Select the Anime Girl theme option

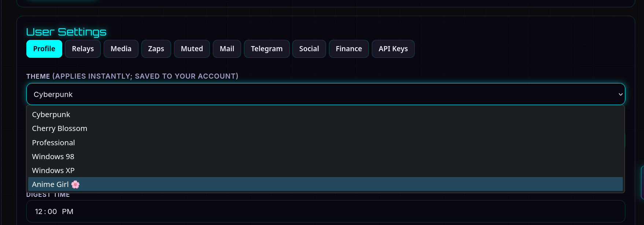pyautogui.click(x=325, y=184)
